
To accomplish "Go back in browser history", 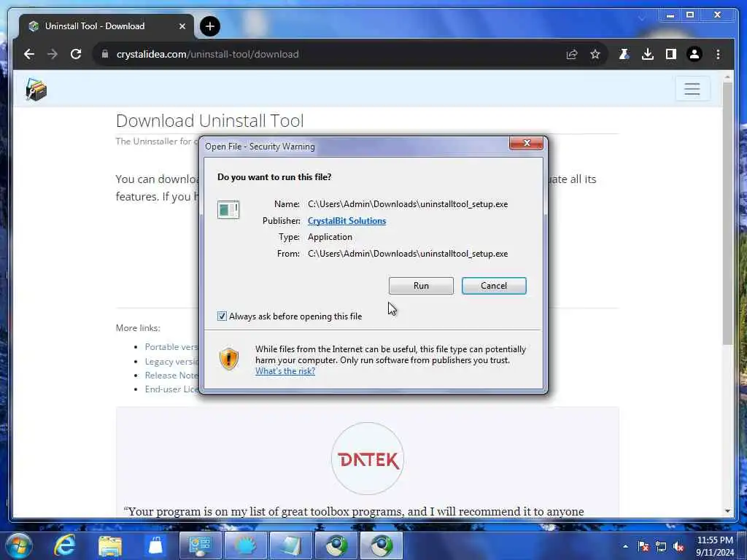I will [x=29, y=54].
